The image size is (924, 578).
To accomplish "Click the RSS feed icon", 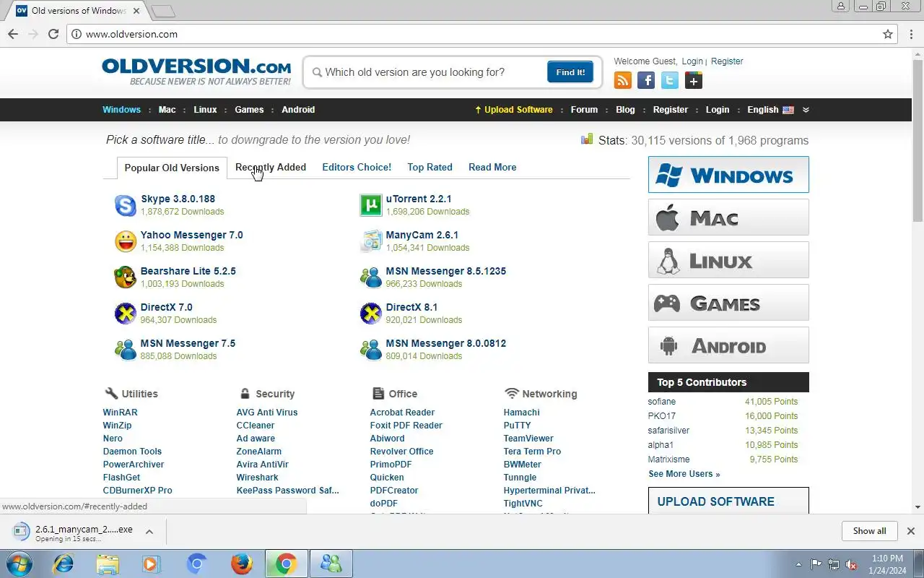I will point(623,80).
